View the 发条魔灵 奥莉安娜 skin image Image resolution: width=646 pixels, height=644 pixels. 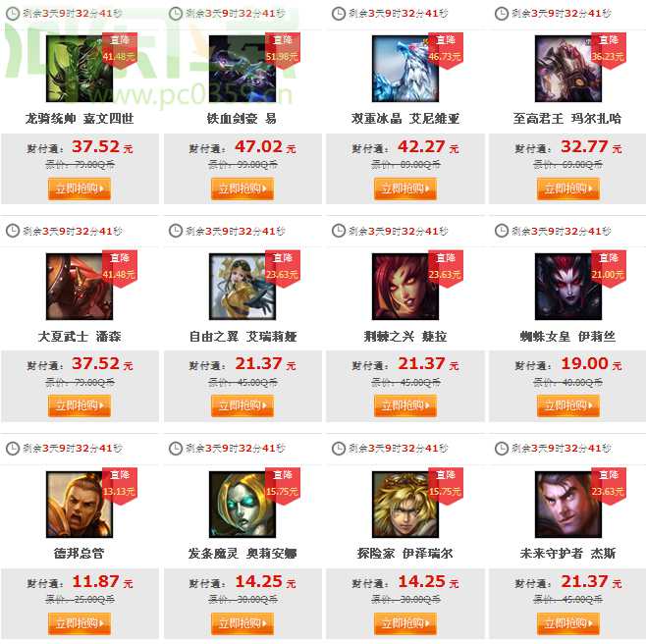242,505
